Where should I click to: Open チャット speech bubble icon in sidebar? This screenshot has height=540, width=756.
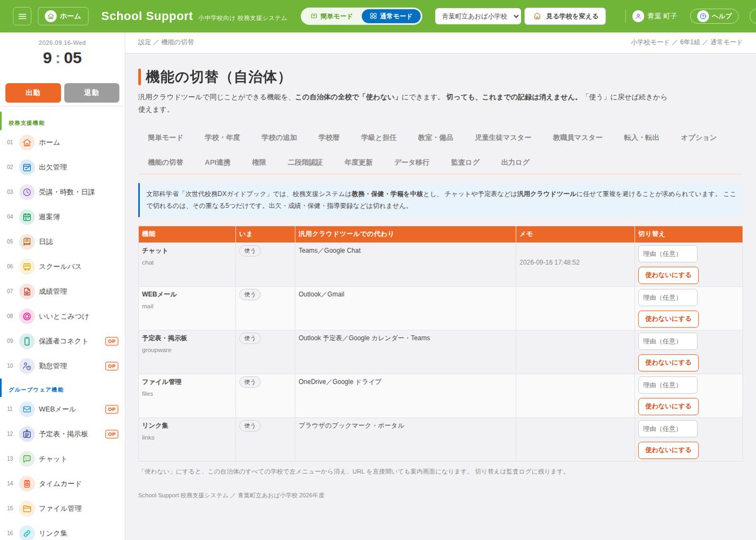(x=27, y=459)
